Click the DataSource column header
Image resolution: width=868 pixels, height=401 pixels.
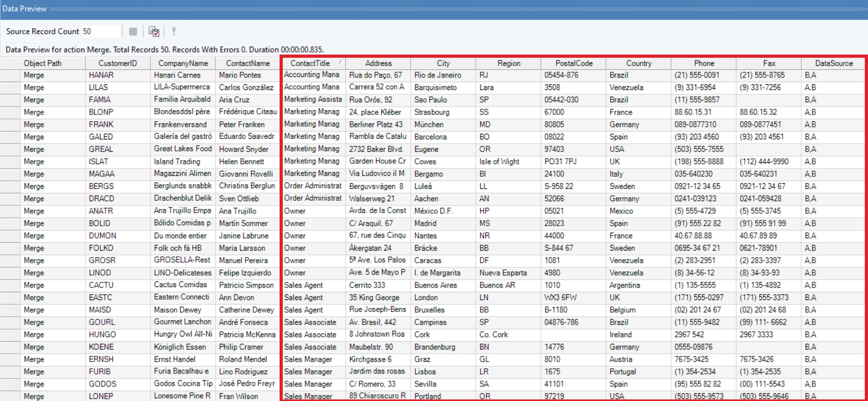pos(834,63)
